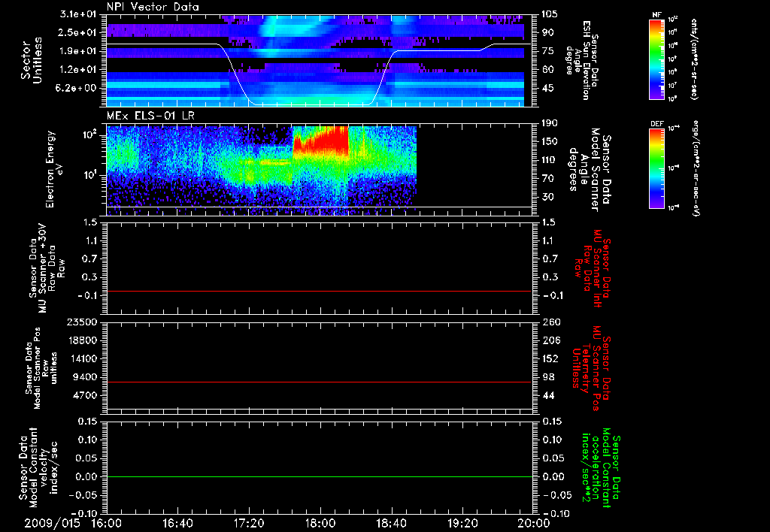Click the green zero velocity line
This screenshot has width=770, height=532.
coord(319,476)
